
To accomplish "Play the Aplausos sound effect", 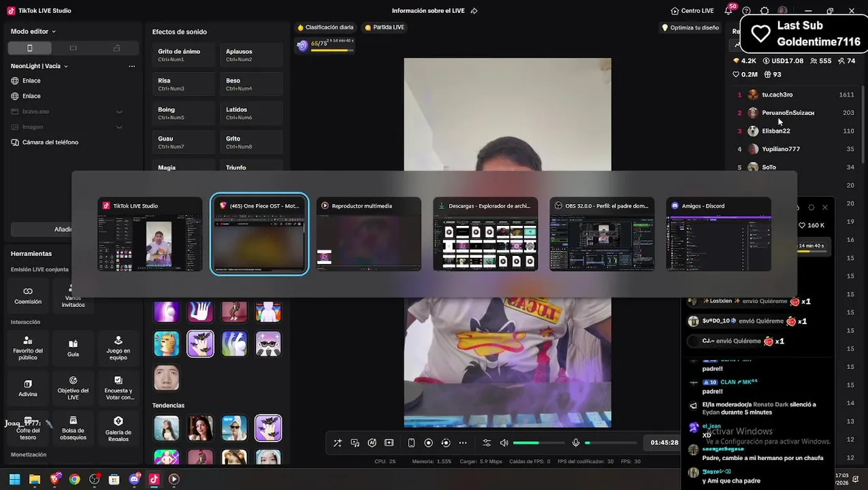I will (x=251, y=55).
